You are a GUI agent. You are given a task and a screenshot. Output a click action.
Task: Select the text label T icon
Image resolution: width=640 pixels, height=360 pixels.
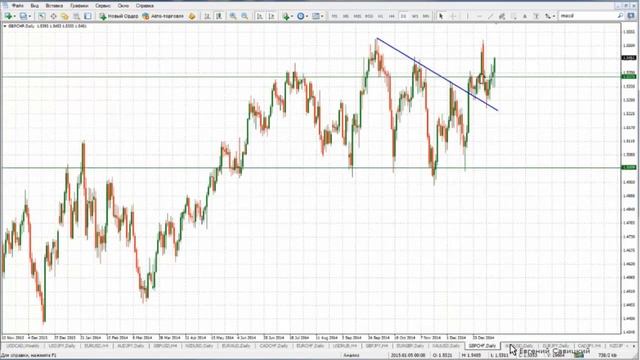(x=536, y=16)
